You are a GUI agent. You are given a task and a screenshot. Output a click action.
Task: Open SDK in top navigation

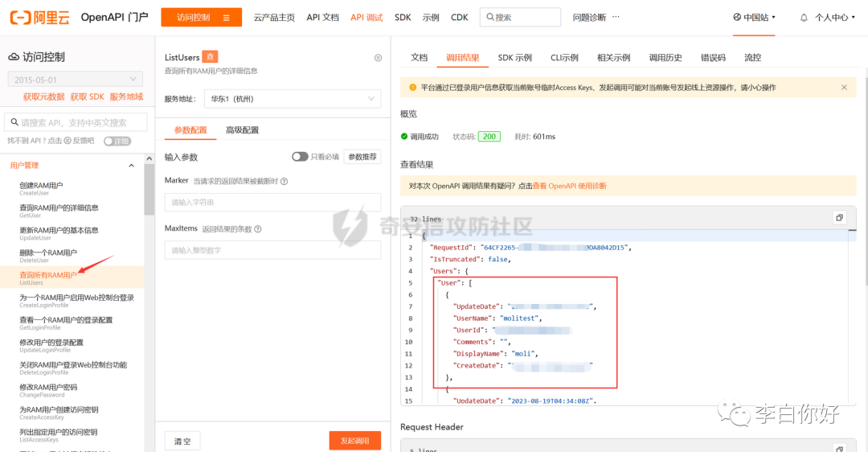click(403, 17)
